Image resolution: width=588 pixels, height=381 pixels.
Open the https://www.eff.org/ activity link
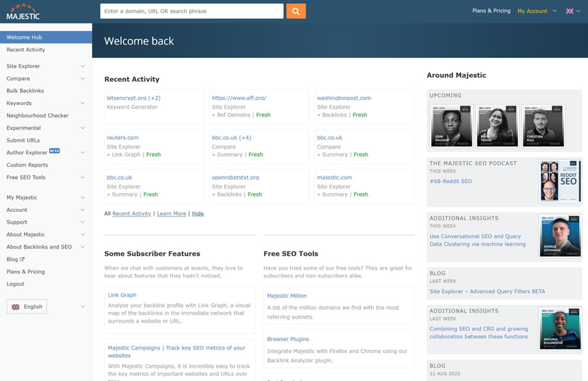pos(239,98)
